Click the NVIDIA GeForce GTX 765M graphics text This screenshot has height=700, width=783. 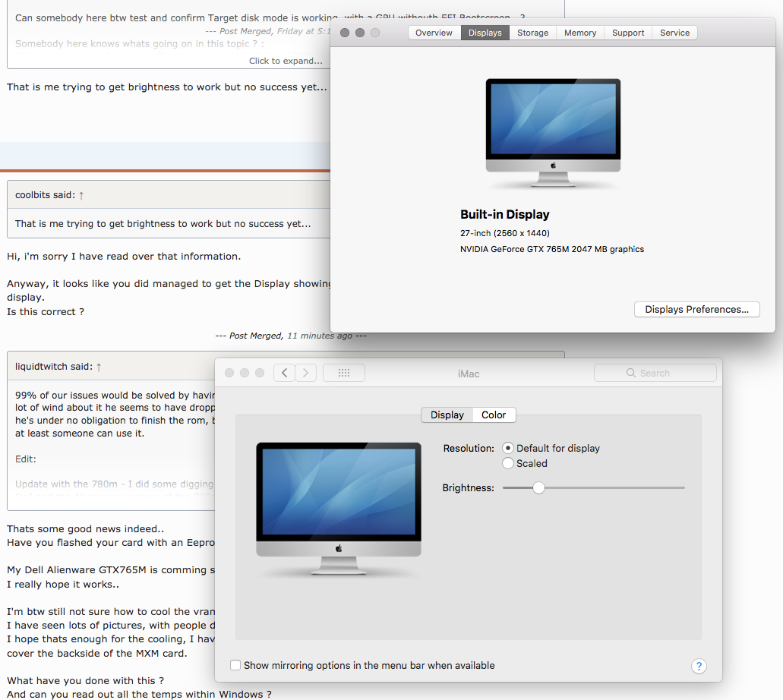click(552, 249)
